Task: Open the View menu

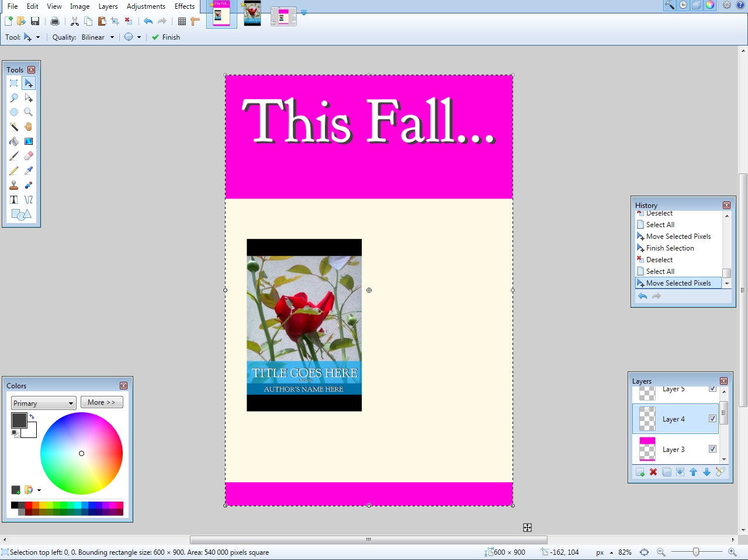Action: [54, 6]
